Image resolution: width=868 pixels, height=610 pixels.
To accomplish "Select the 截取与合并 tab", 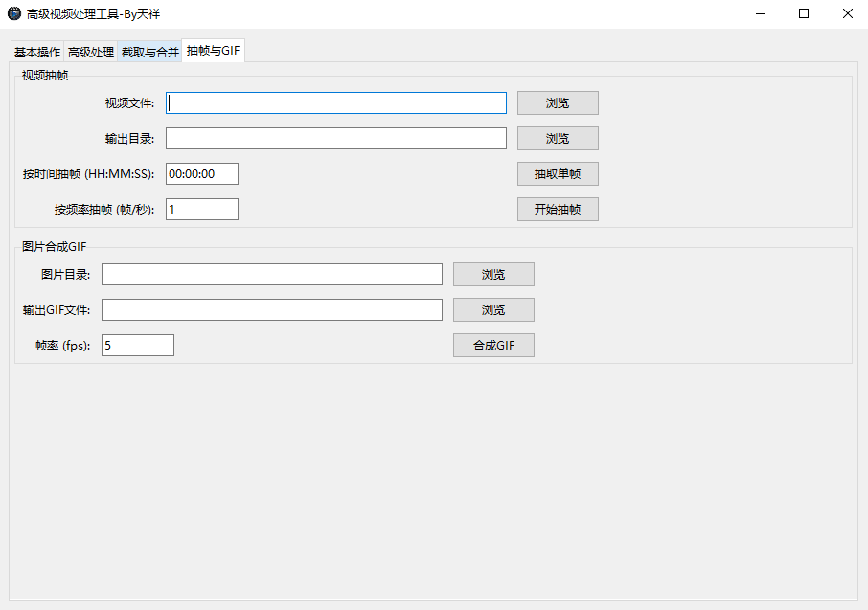I will coord(149,53).
